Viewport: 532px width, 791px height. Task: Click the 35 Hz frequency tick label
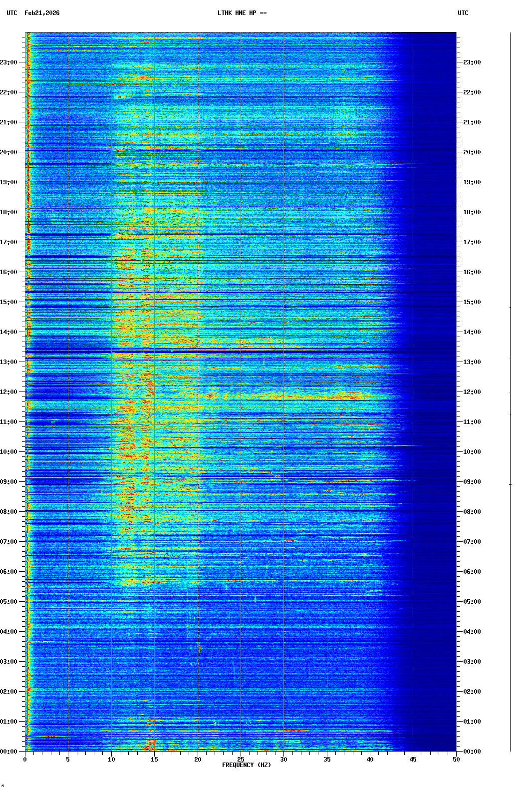327,760
